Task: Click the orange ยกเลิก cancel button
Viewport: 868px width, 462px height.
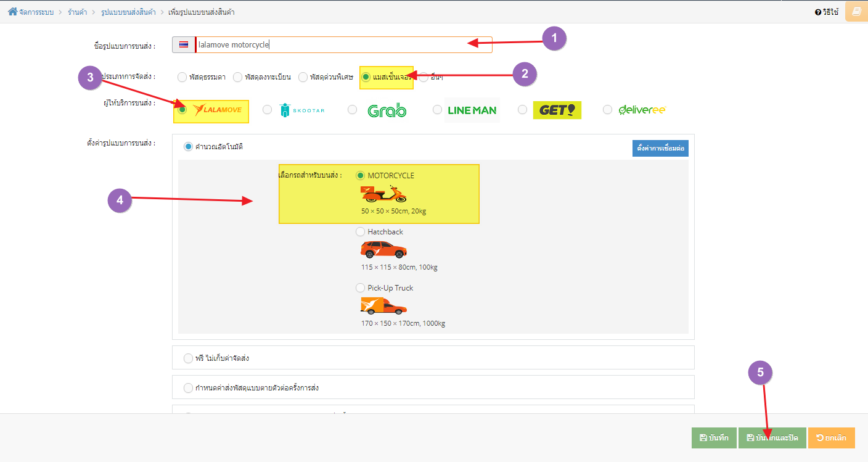Action: pos(832,438)
